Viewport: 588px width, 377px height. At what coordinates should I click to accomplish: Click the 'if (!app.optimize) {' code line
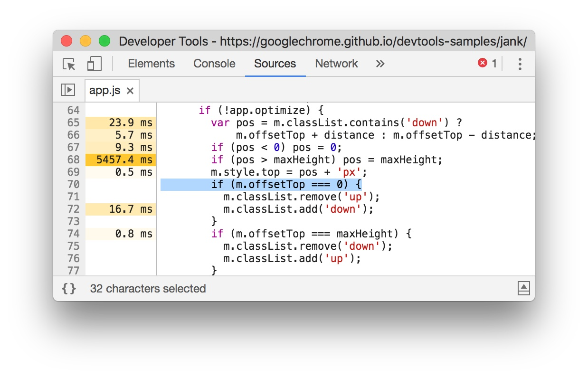(x=261, y=110)
